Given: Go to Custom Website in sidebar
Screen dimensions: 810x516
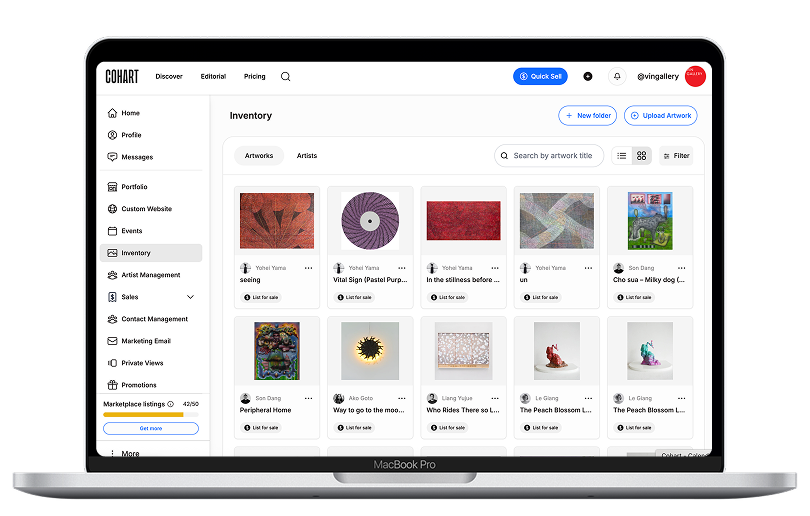Looking at the screenshot, I should (146, 209).
